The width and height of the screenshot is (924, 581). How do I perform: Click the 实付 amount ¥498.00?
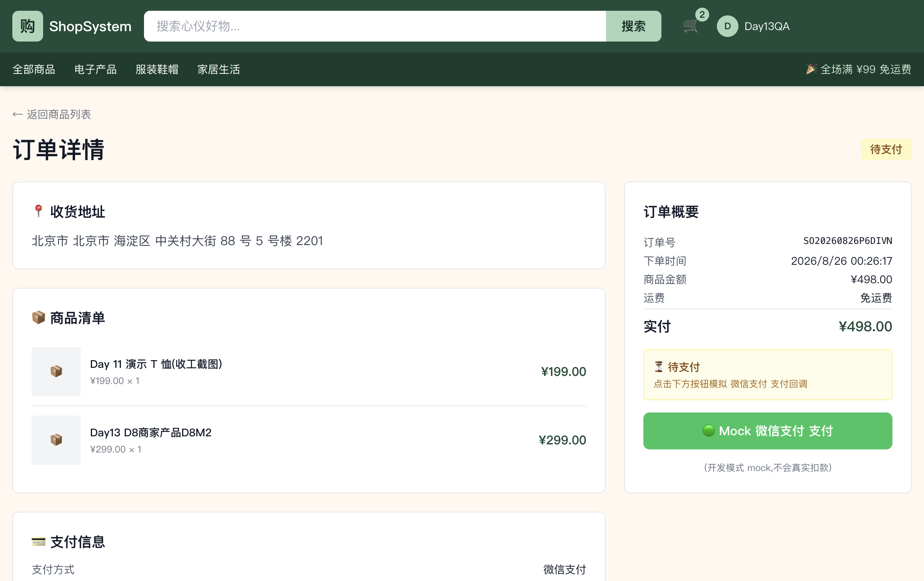865,326
